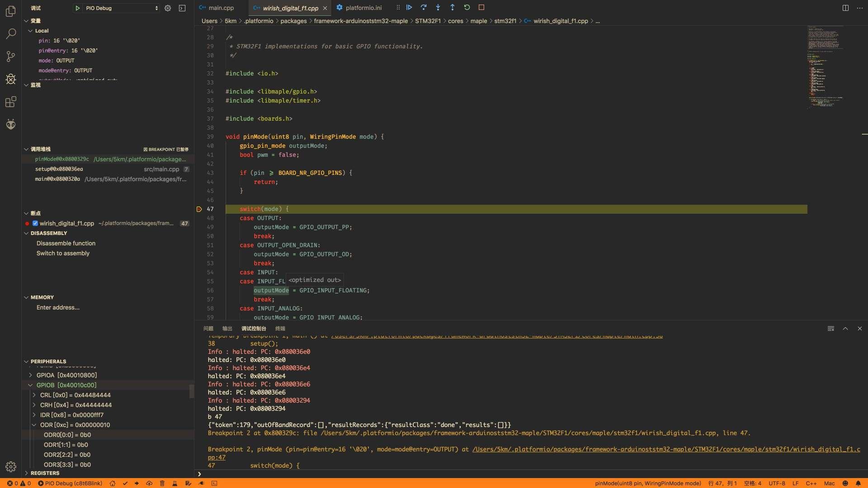Open the 终端 panel tab

tap(280, 328)
